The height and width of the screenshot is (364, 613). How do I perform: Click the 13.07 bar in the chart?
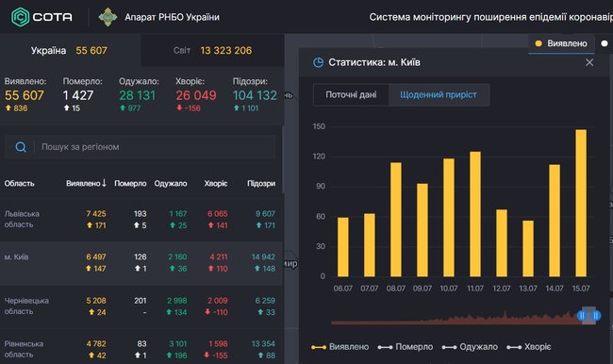[528, 248]
